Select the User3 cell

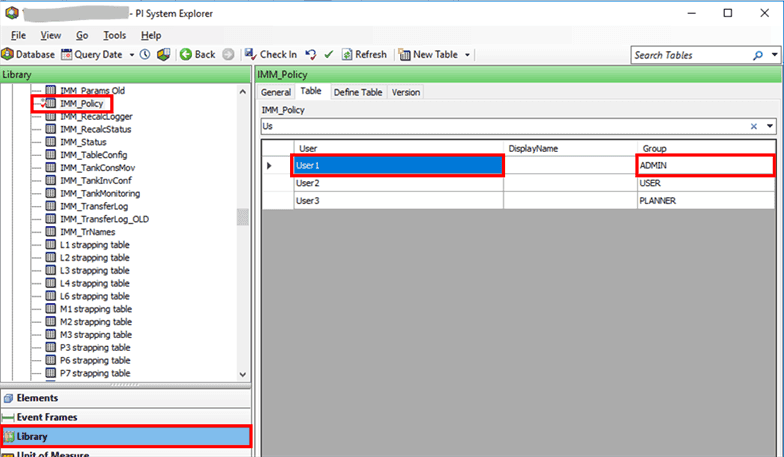(x=398, y=200)
